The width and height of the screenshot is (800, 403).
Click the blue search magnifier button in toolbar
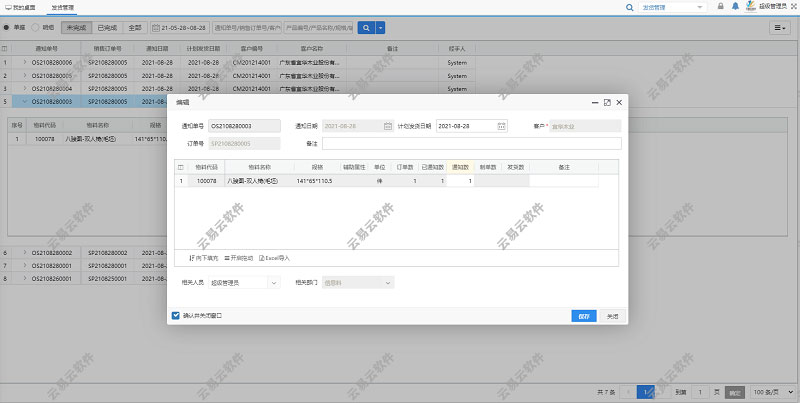[x=366, y=28]
